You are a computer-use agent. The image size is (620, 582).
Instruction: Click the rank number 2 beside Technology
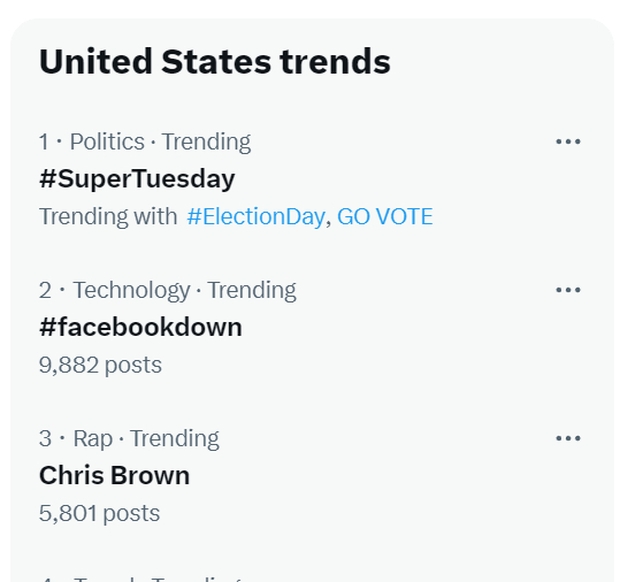pyautogui.click(x=45, y=290)
